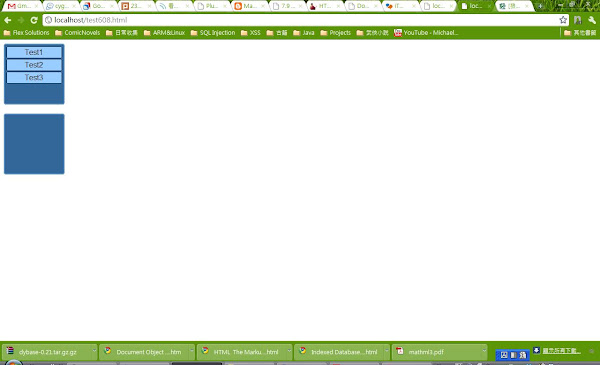The height and width of the screenshot is (365, 600).
Task: Reload the page with refresh icon
Action: (34, 20)
